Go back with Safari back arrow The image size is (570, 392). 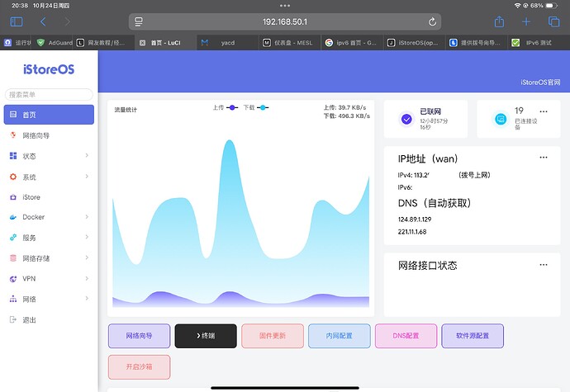(43, 21)
